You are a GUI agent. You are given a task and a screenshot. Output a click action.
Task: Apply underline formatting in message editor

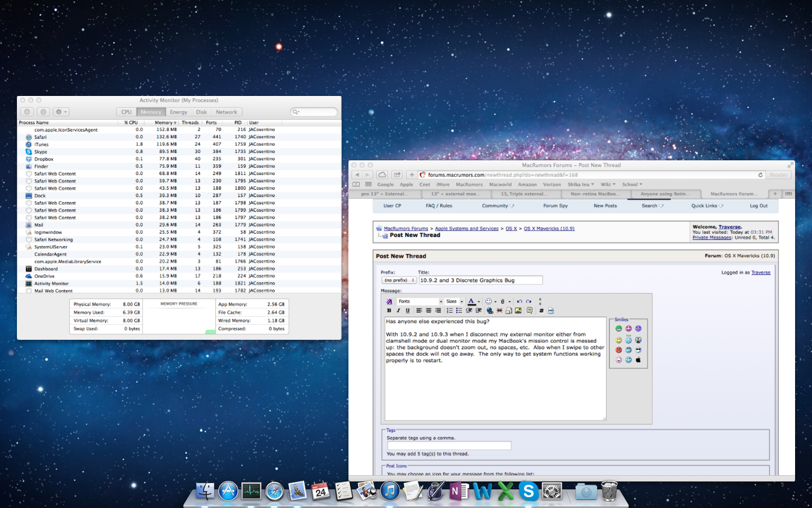[x=408, y=310]
